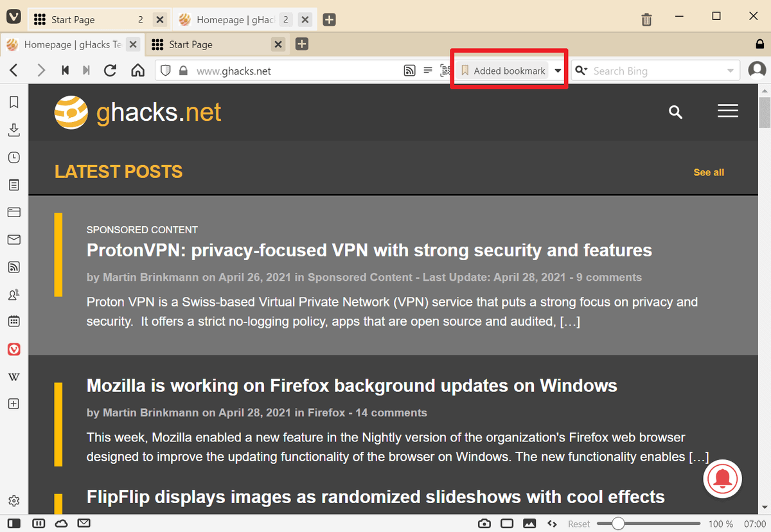
Task: Open ghacks site search magnifier
Action: (x=675, y=112)
